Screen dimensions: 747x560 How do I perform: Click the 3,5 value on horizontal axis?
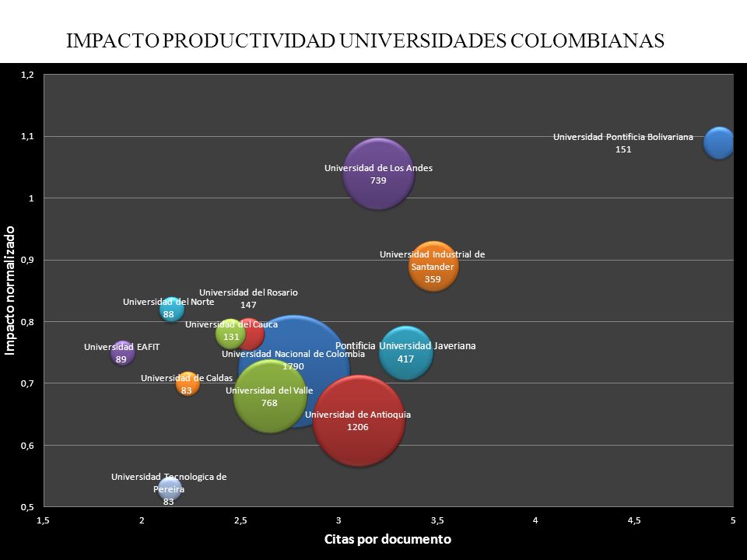437,520
